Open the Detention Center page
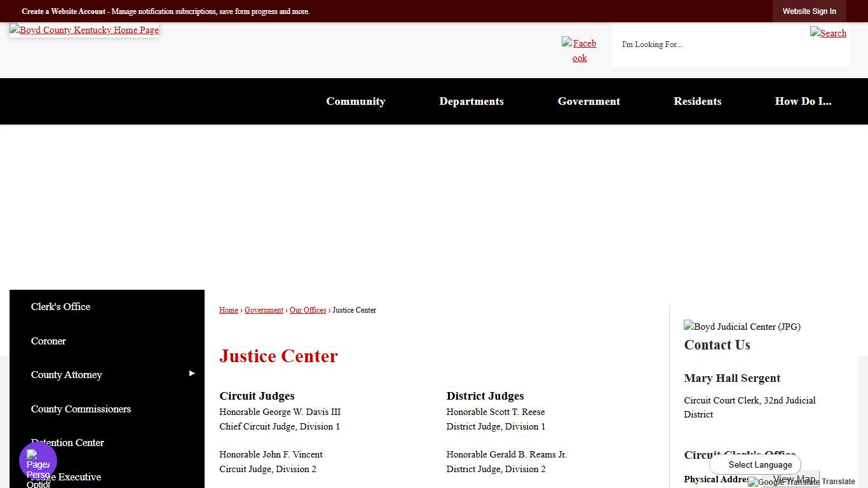 coord(67,443)
